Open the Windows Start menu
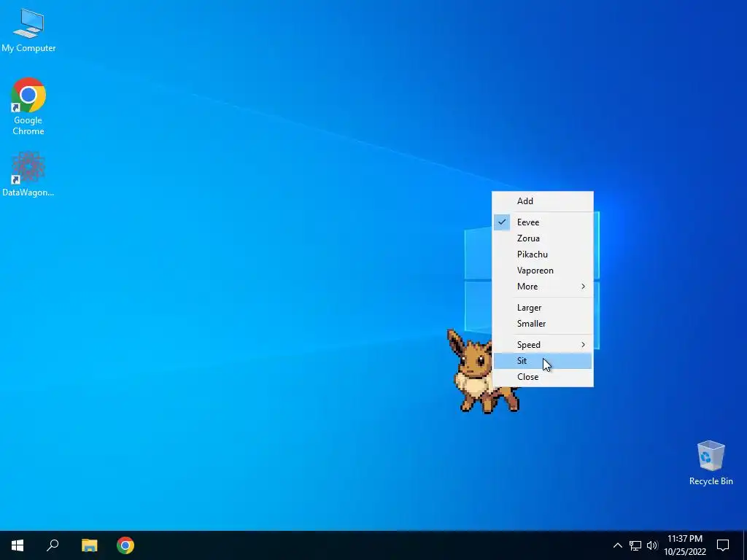The height and width of the screenshot is (560, 747). coord(18,545)
